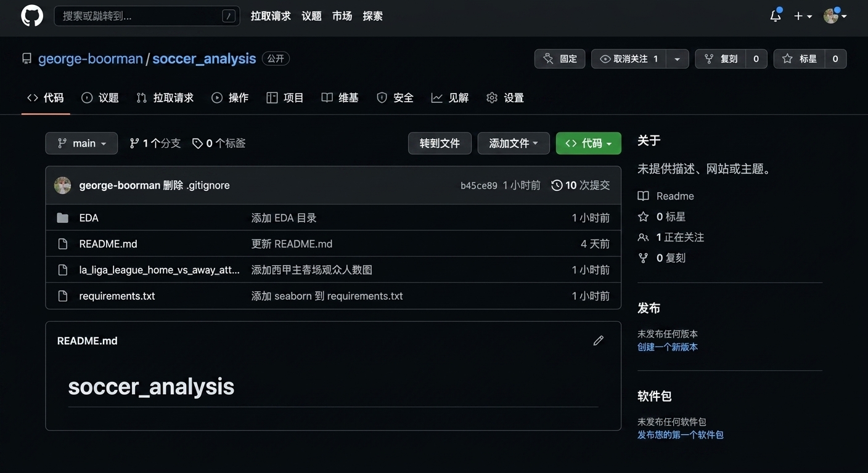Screen dimensions: 868x473
Task: Click the repository book icon beside george-boorman
Action: 27,59
